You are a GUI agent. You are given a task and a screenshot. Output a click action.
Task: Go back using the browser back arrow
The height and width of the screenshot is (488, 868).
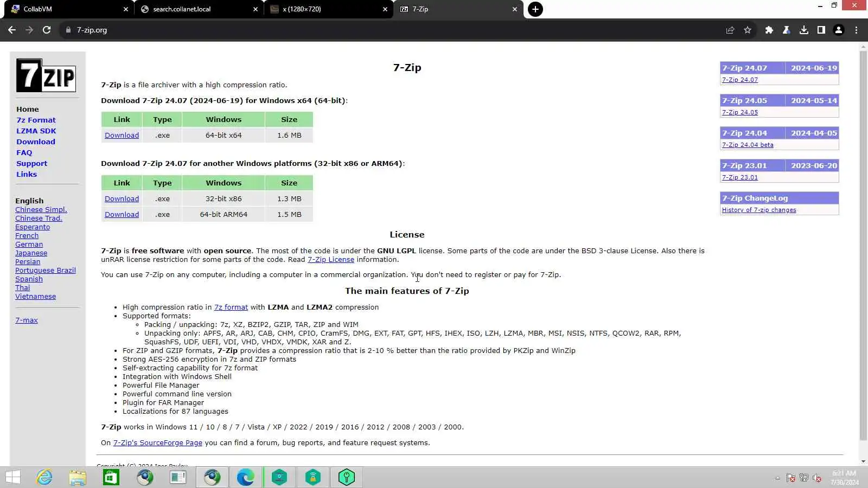[12, 30]
